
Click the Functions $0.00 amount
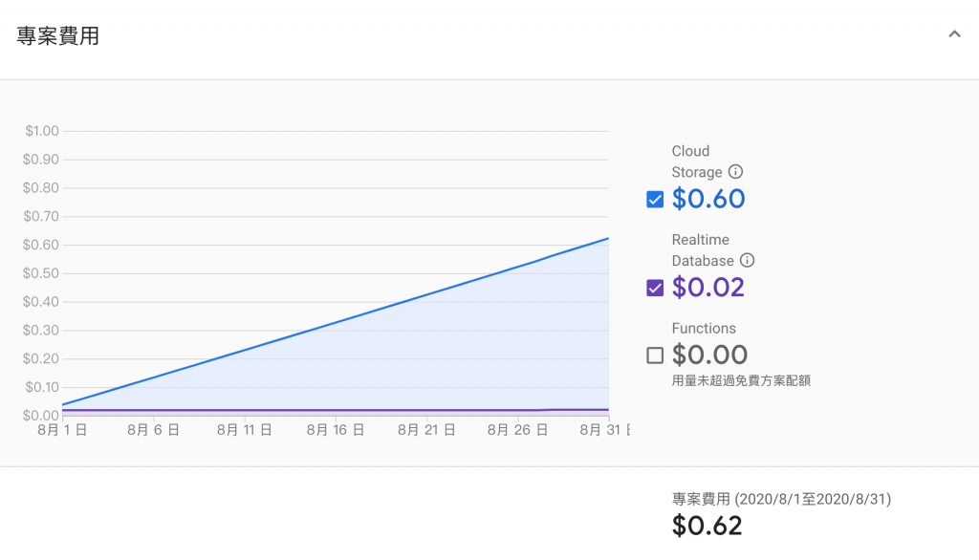tap(709, 355)
